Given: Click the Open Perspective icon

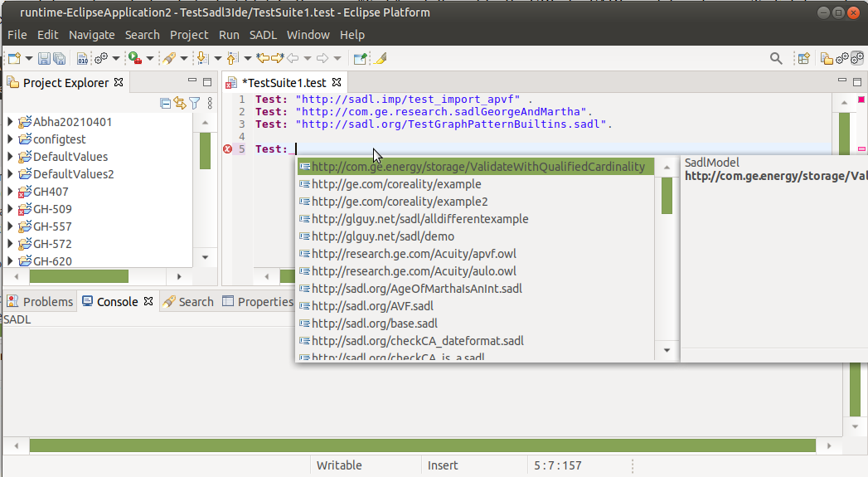Looking at the screenshot, I should pyautogui.click(x=804, y=58).
